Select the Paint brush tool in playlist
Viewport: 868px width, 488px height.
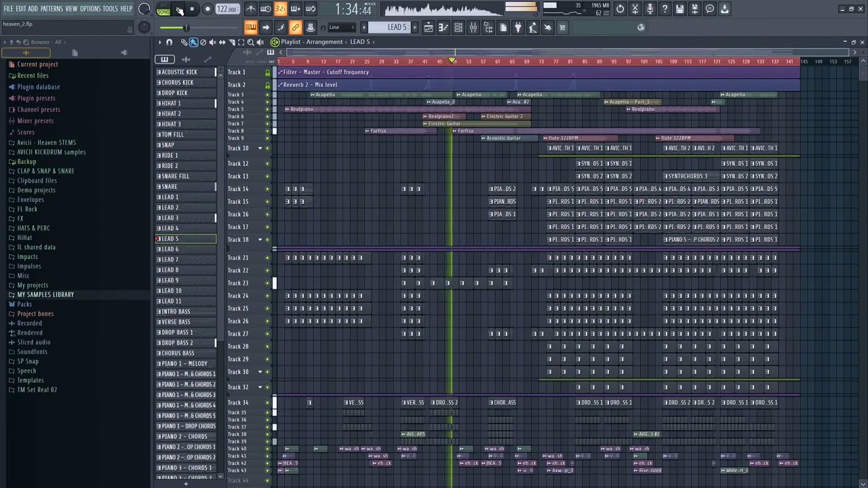pyautogui.click(x=193, y=42)
